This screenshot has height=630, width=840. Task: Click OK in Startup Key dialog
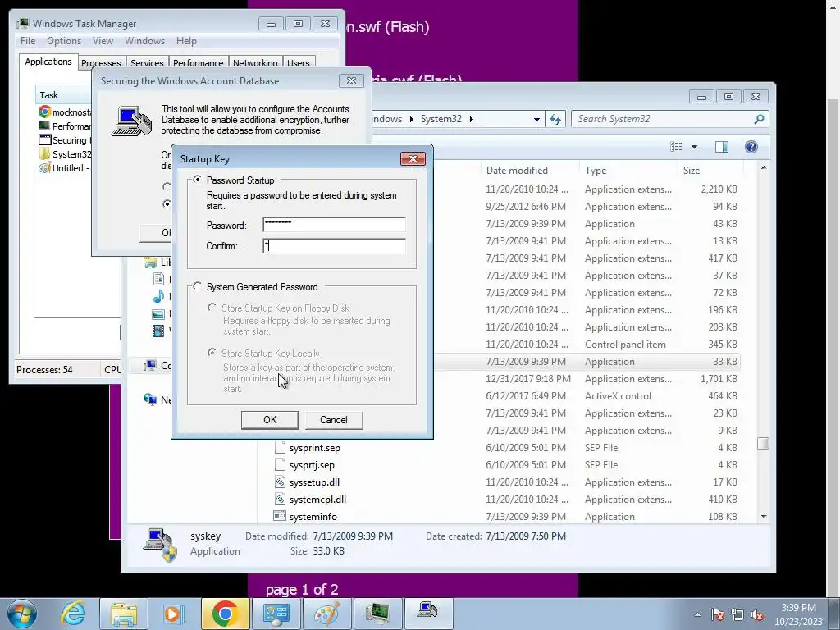(270, 420)
